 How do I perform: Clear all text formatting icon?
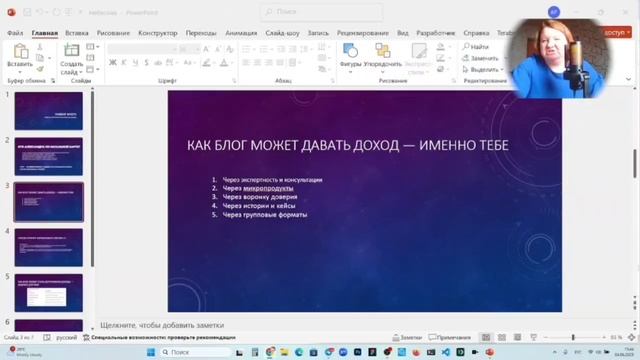230,49
